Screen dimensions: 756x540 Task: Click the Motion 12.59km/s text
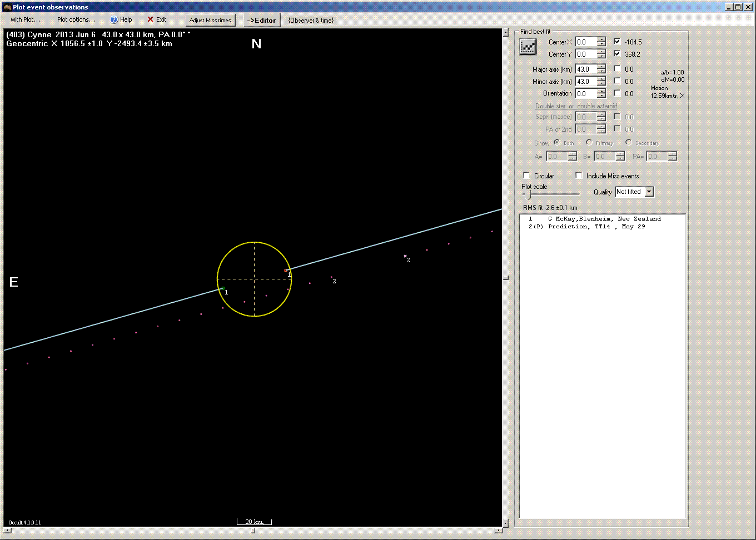(x=667, y=92)
